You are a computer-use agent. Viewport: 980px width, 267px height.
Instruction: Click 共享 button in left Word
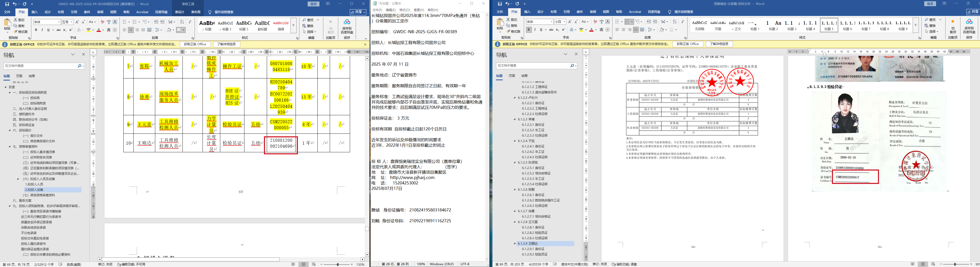pos(358,12)
